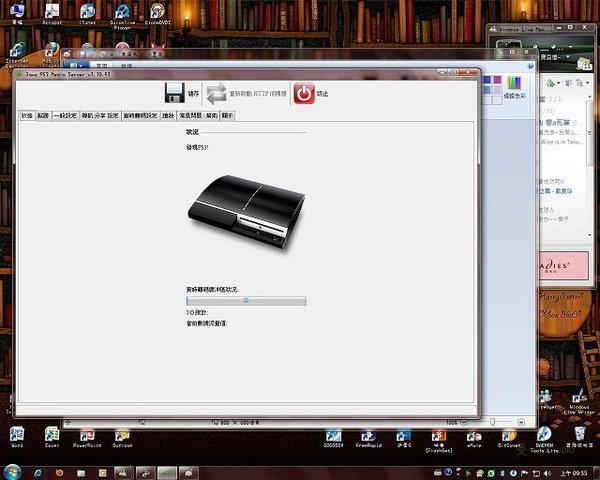Click the pink LADIES ad banner in Messenger
Viewport: 600px width, 480px height.
(564, 265)
